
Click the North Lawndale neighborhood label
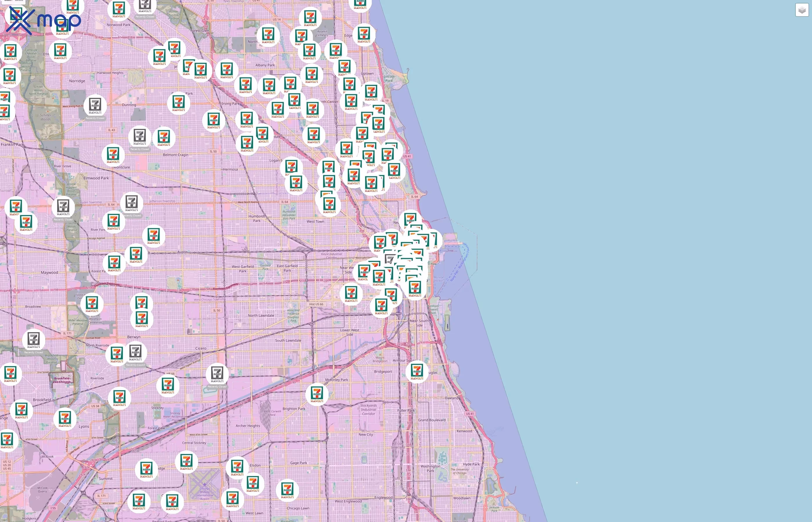click(x=261, y=315)
